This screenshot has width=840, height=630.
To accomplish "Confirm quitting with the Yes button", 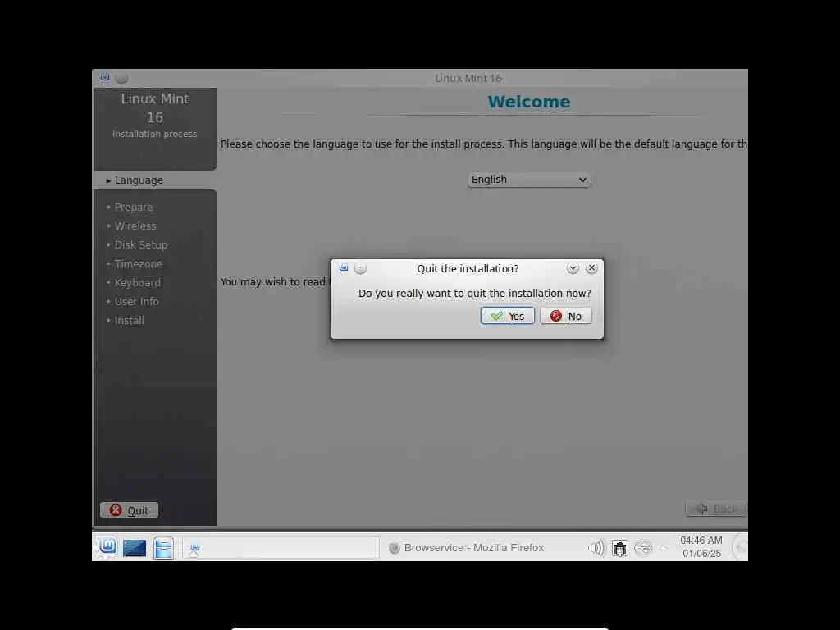I will point(507,316).
